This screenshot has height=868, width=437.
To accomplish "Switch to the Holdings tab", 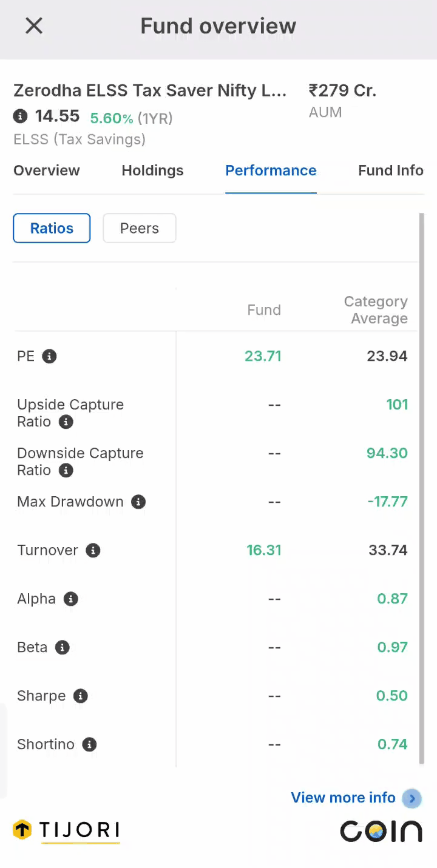I will [152, 170].
